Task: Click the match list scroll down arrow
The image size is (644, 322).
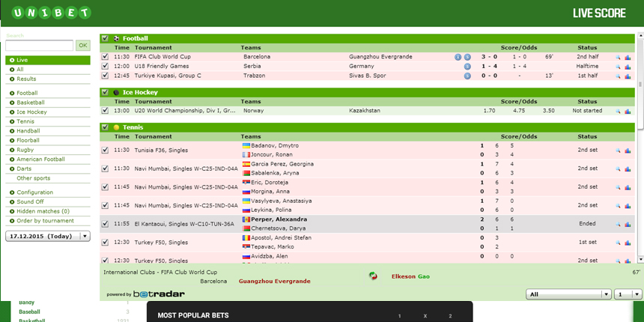Action: [640, 260]
